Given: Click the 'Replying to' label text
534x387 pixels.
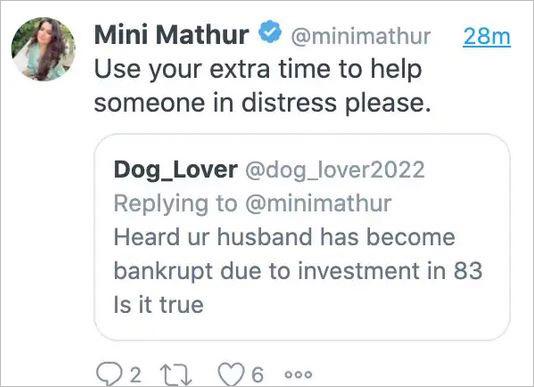Looking at the screenshot, I should click(x=175, y=204).
